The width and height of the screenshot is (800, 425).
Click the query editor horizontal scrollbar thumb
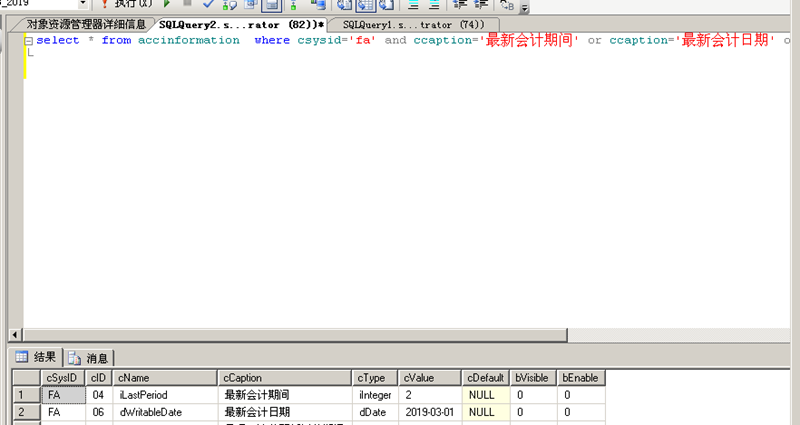tap(294, 335)
